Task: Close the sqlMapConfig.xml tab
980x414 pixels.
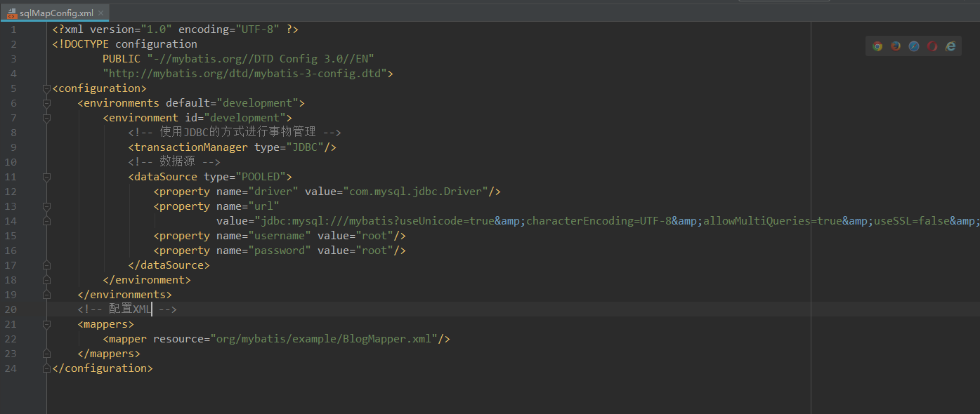Action: 101,13
